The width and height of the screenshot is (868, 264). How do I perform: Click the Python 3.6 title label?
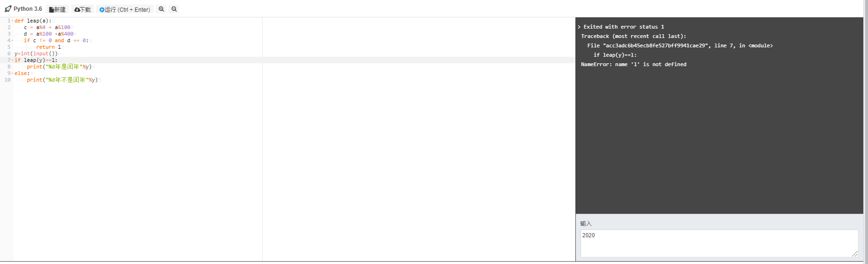pyautogui.click(x=28, y=9)
